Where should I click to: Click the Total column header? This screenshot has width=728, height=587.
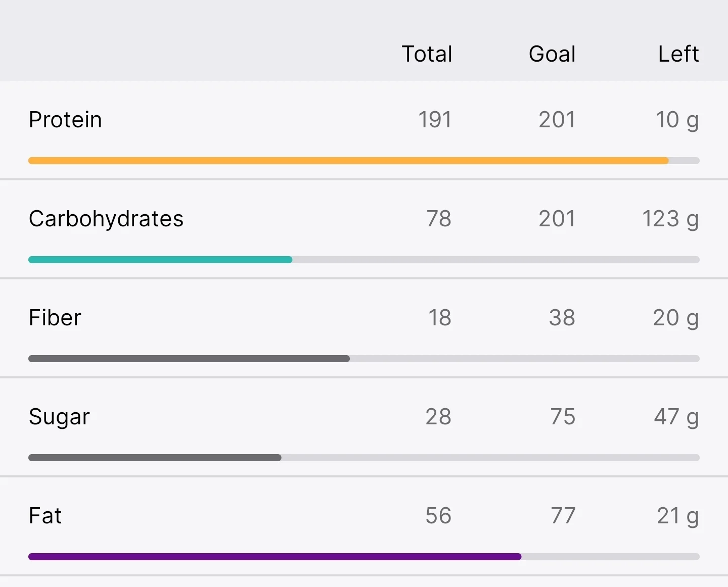[427, 54]
